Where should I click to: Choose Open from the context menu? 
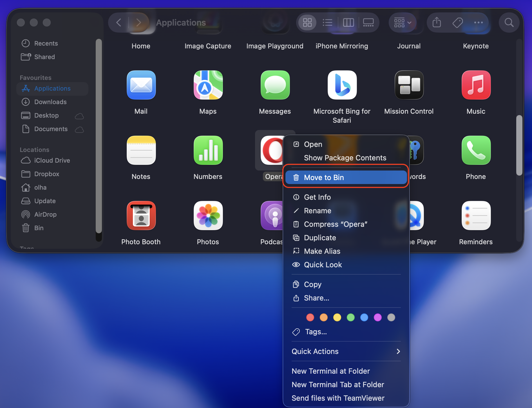click(x=346, y=144)
